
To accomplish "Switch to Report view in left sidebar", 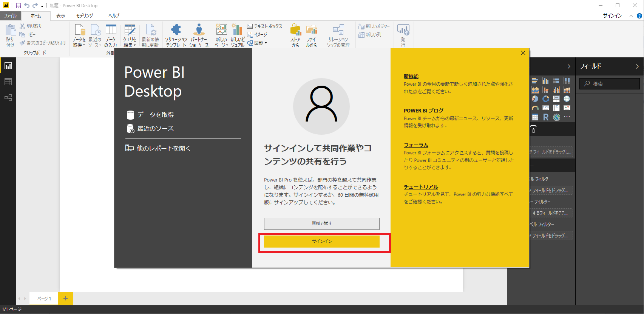I will 8,66.
